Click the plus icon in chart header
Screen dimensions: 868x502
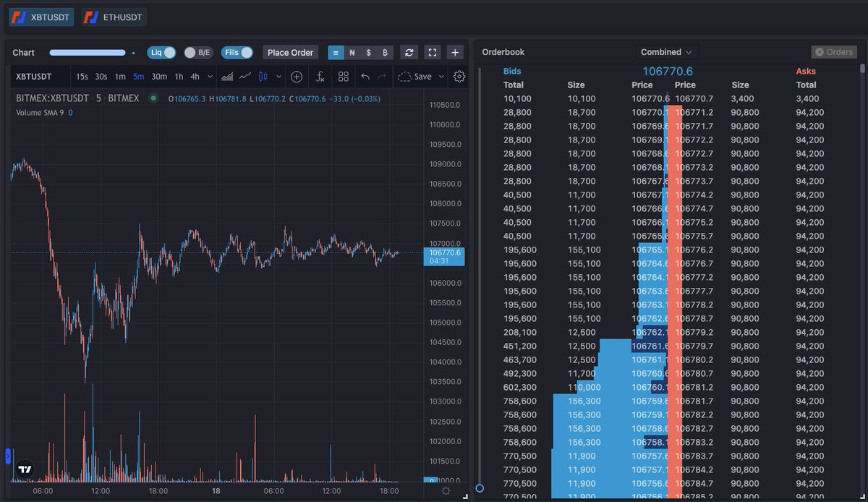tap(455, 53)
